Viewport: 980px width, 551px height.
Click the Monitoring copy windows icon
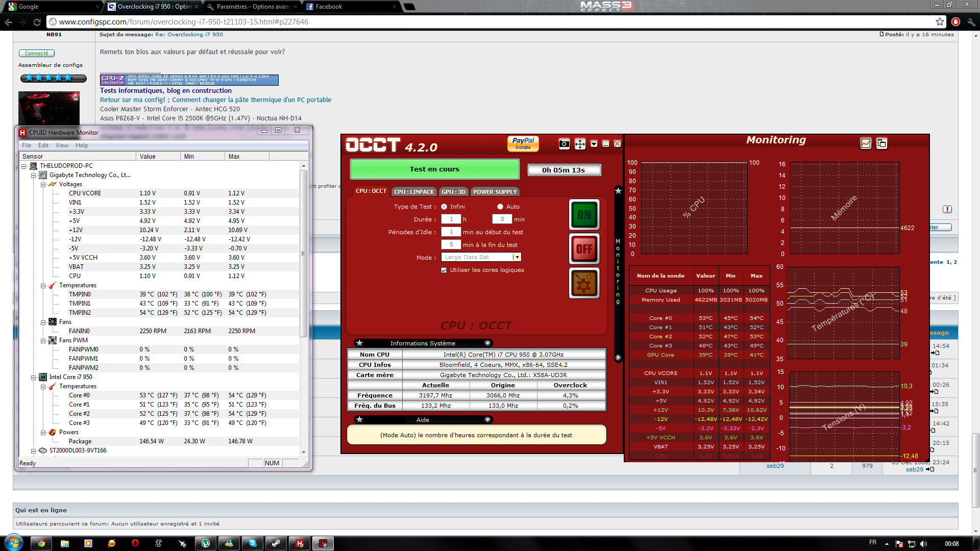click(x=881, y=144)
